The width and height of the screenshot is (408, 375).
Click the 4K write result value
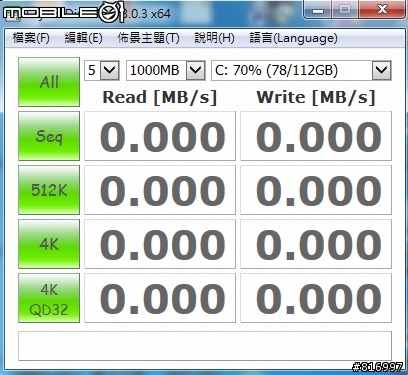coord(316,244)
